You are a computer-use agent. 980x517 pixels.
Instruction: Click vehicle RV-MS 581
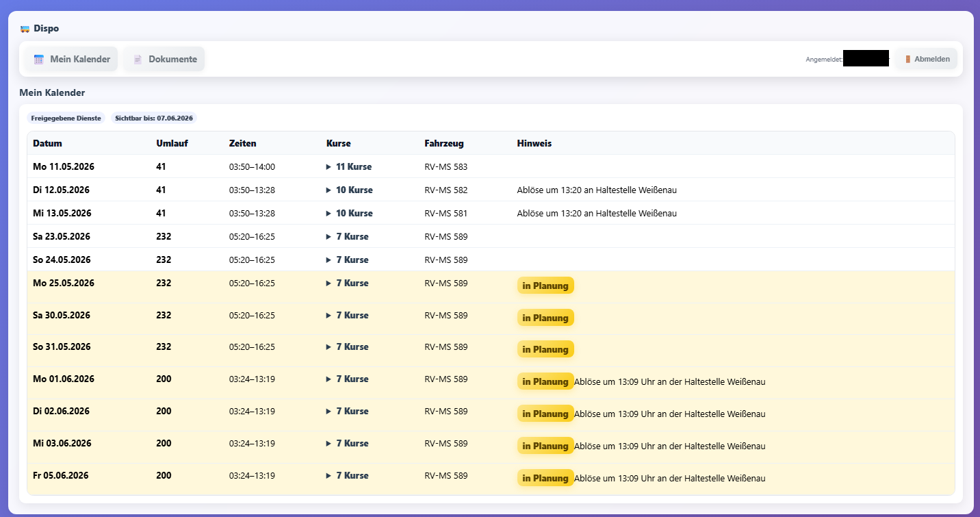pyautogui.click(x=446, y=213)
